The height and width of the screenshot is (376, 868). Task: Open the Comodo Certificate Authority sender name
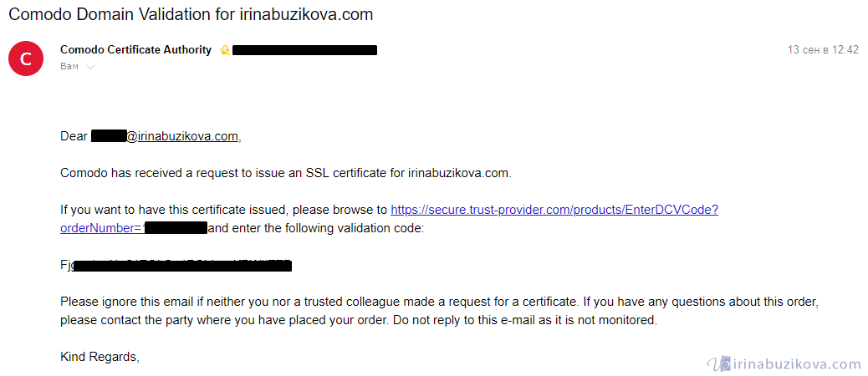tap(135, 50)
